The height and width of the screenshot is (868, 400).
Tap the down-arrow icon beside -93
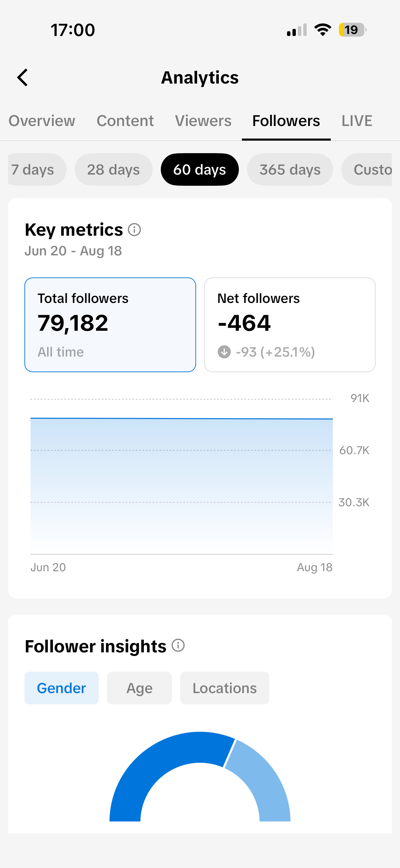point(224,352)
